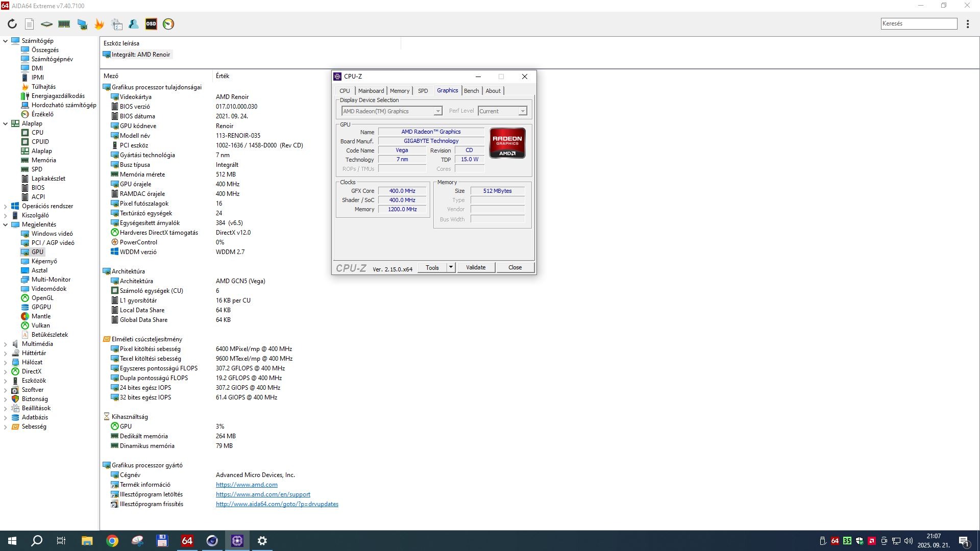Image resolution: width=980 pixels, height=551 pixels.
Task: Open the memory benchmark RAM icon
Action: point(64,24)
